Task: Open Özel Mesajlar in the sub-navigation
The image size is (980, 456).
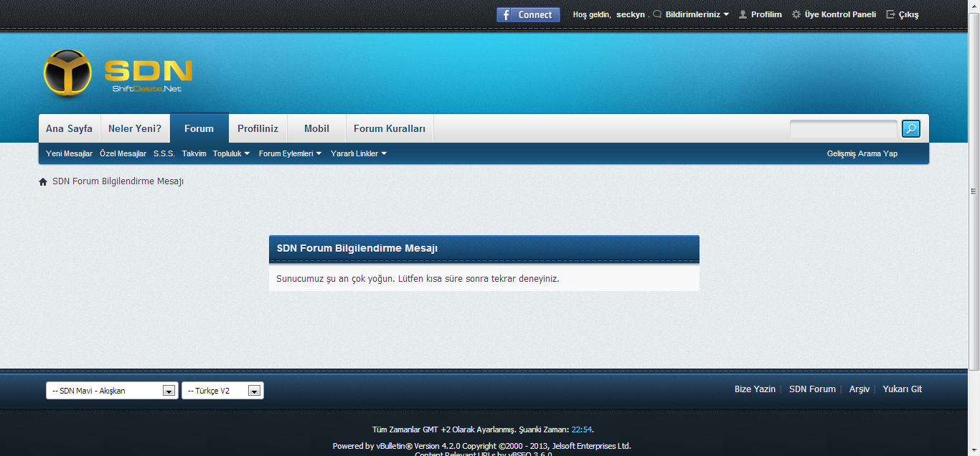Action: [x=123, y=153]
